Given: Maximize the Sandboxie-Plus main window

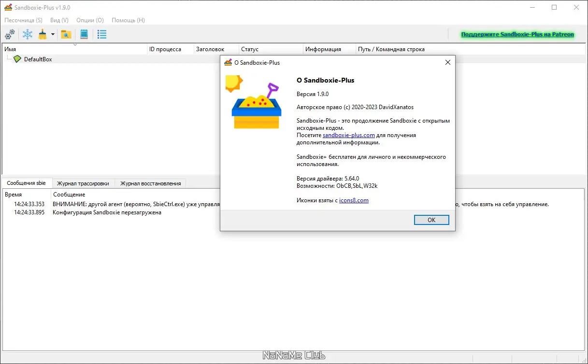Looking at the screenshot, I should (x=554, y=7).
